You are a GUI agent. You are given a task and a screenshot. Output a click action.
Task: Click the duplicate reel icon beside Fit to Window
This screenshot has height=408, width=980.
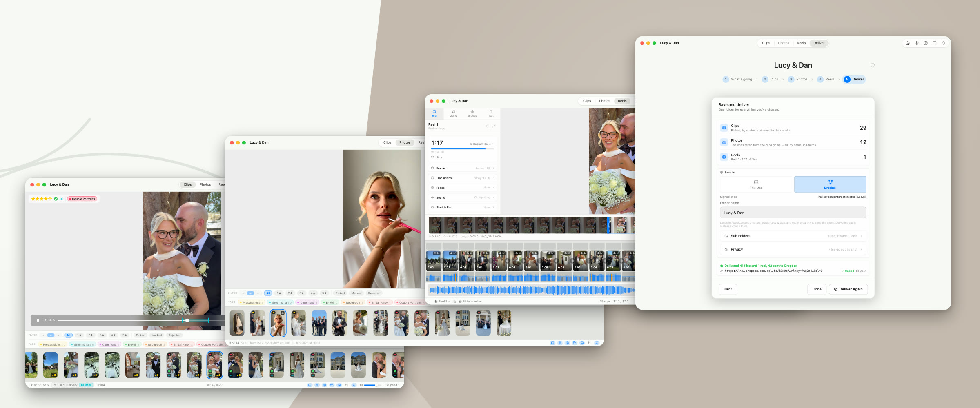pos(454,302)
